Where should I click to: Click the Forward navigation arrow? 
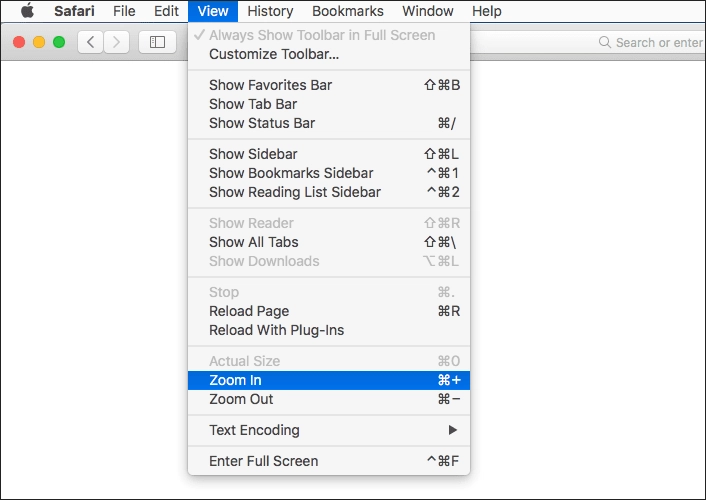tap(117, 42)
